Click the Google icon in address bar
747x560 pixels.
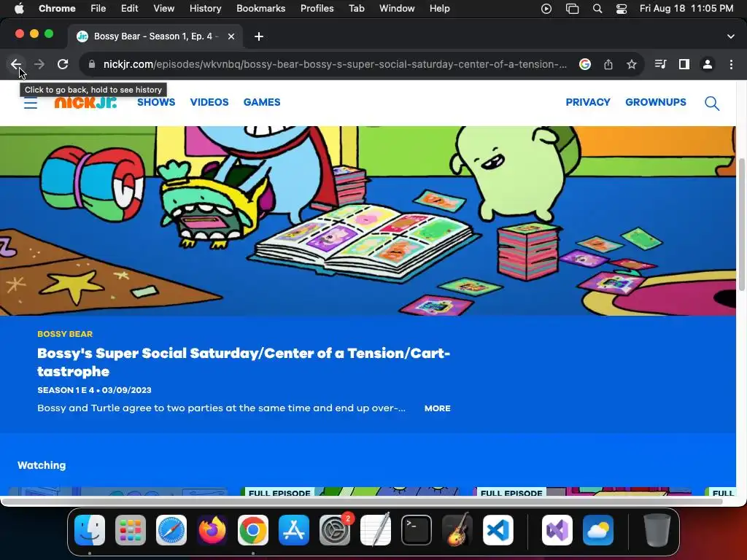point(585,64)
